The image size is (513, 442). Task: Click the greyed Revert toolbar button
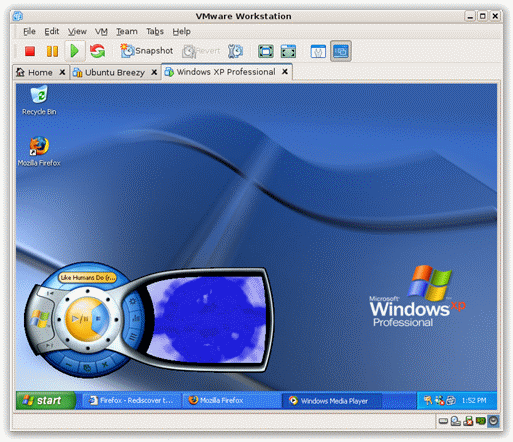tap(201, 51)
